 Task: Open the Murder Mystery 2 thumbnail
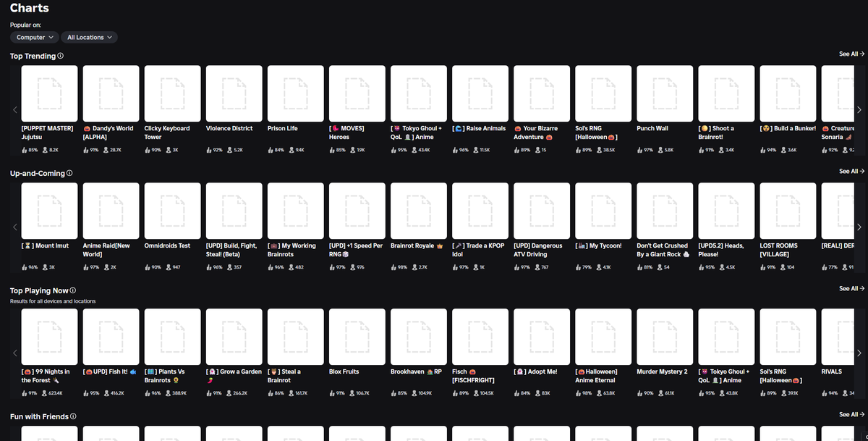[x=665, y=337]
